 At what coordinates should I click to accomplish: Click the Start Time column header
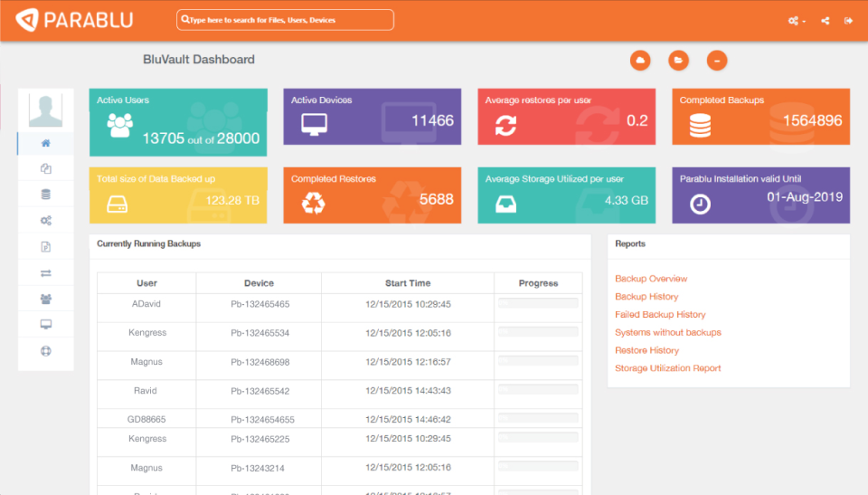tap(408, 283)
